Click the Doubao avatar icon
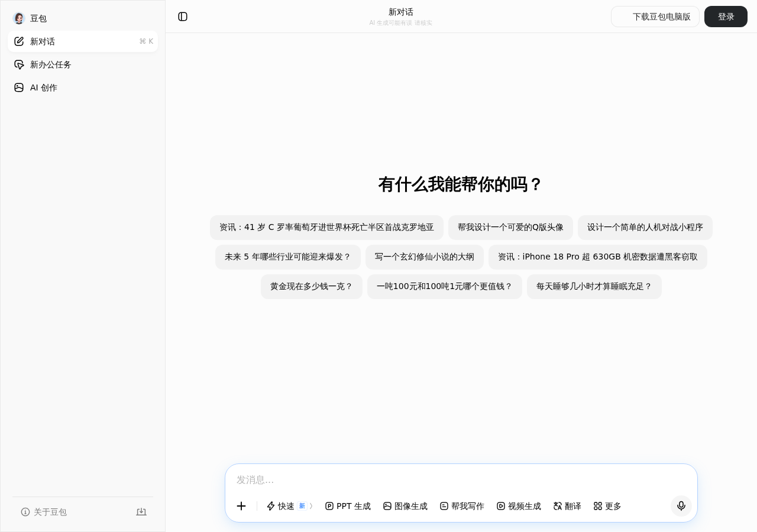The image size is (757, 532). click(x=19, y=18)
